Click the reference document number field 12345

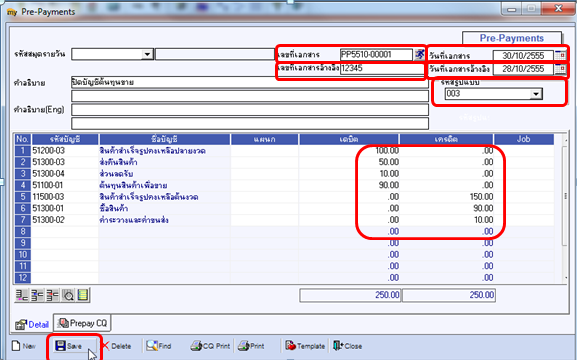(382, 68)
